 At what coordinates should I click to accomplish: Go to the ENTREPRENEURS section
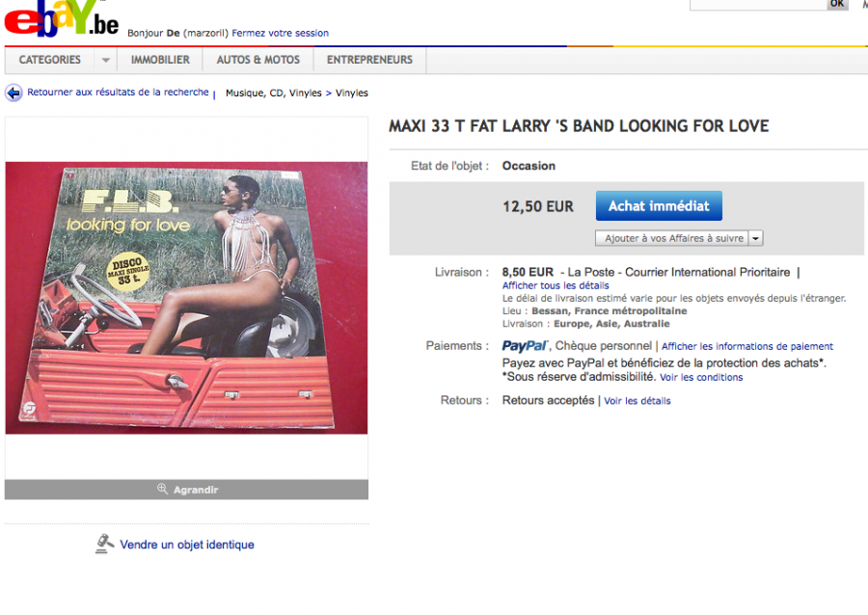point(369,60)
